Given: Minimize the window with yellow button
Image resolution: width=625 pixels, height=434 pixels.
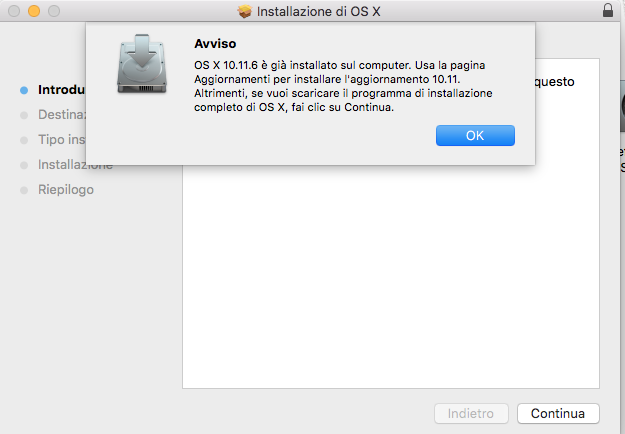Looking at the screenshot, I should coord(34,11).
